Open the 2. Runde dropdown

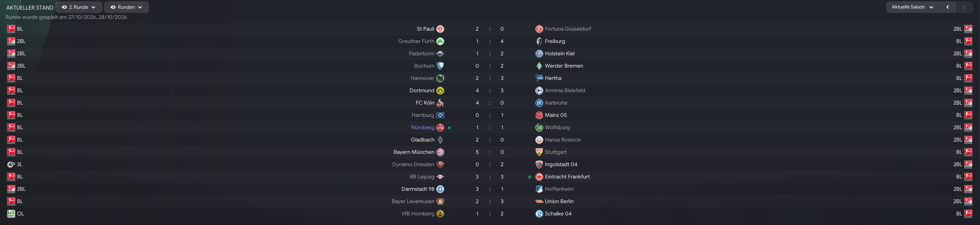[79, 7]
